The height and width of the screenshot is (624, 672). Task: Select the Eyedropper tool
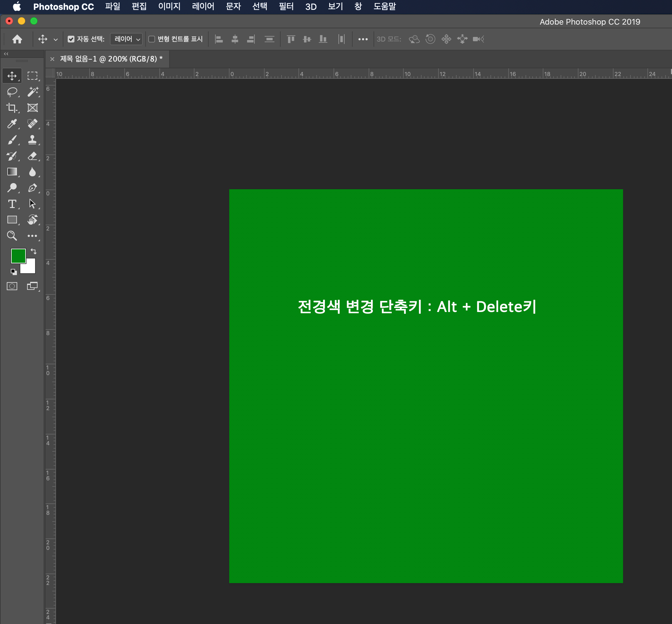click(x=12, y=124)
